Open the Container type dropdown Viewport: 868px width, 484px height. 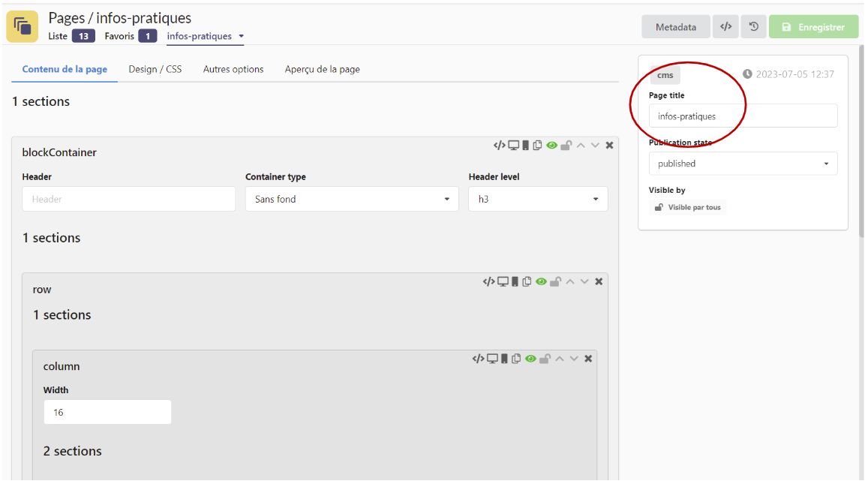351,200
